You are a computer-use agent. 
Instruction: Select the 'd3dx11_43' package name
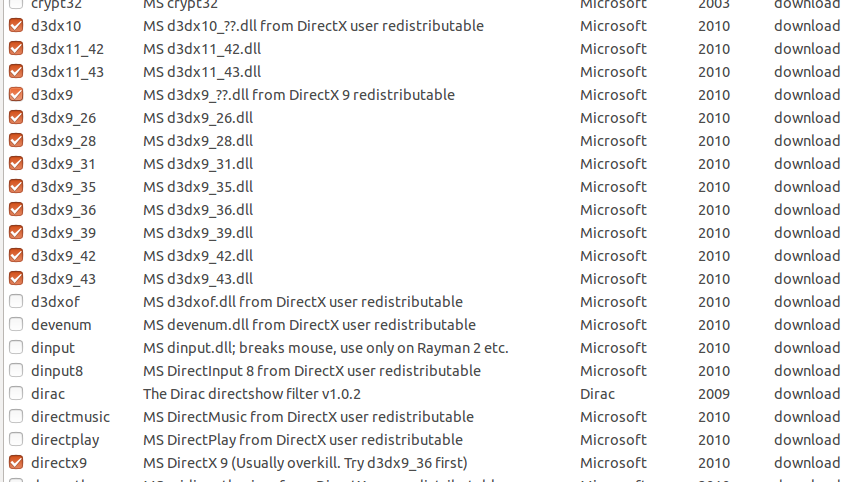68,72
